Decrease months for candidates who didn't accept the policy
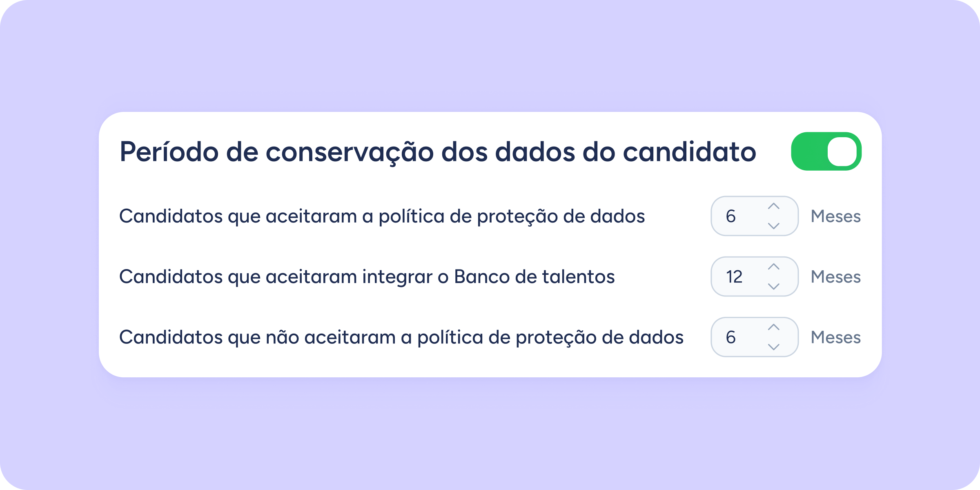This screenshot has width=980, height=490. (773, 347)
